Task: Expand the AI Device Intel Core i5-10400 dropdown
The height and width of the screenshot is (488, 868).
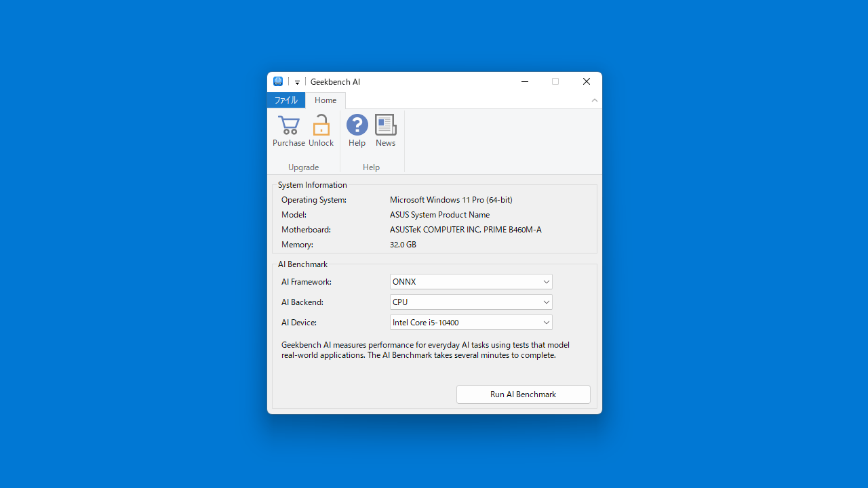Action: click(x=471, y=322)
